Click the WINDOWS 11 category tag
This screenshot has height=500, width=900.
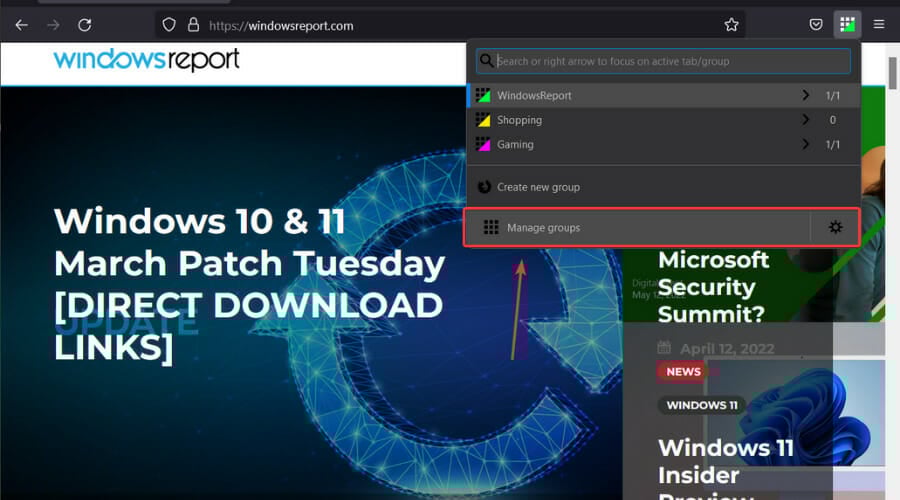pos(701,405)
